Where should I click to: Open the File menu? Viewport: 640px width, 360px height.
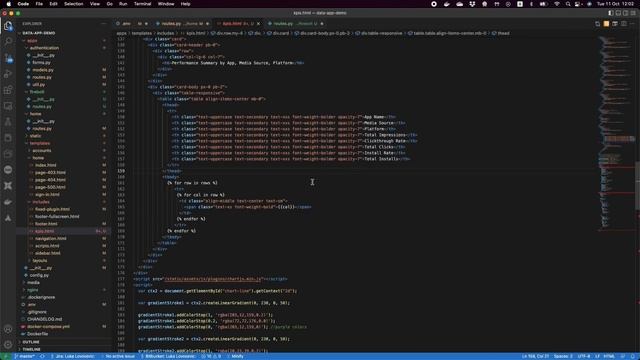(x=39, y=4)
